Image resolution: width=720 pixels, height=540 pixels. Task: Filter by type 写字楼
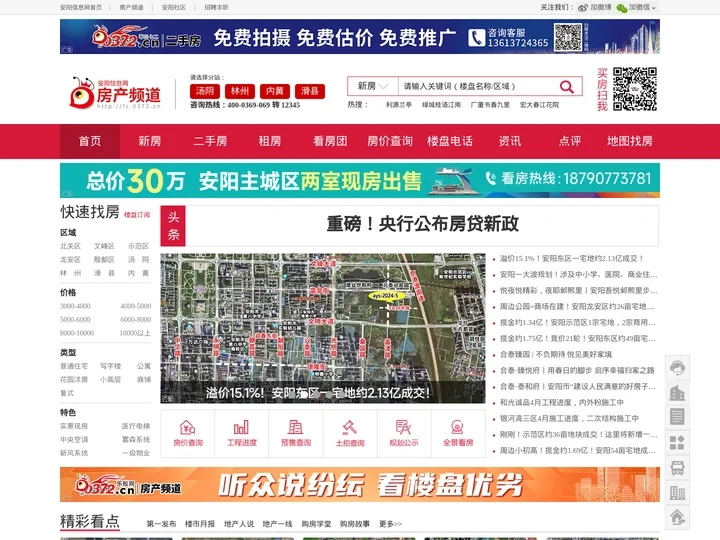pyautogui.click(x=111, y=366)
